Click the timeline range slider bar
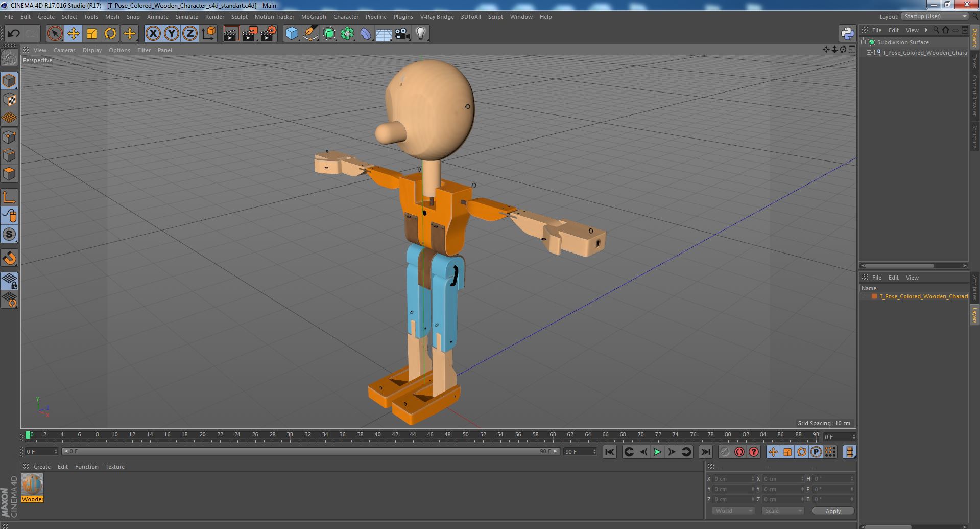 point(310,451)
